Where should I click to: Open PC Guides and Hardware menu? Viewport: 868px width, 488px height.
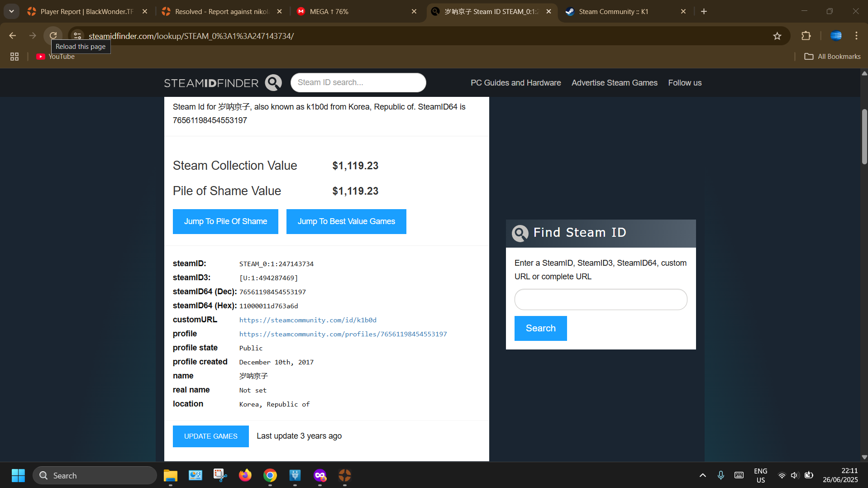pos(515,83)
